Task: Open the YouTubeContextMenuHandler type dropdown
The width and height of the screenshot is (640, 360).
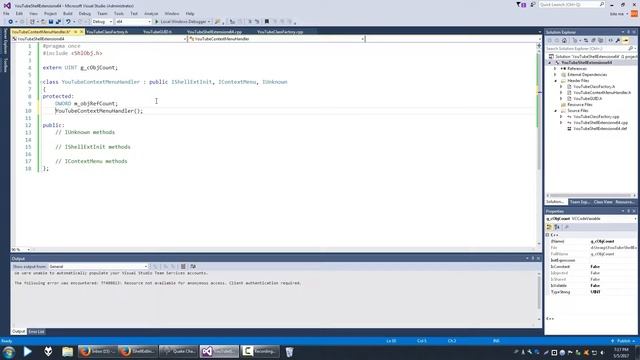Action: [x=276, y=39]
